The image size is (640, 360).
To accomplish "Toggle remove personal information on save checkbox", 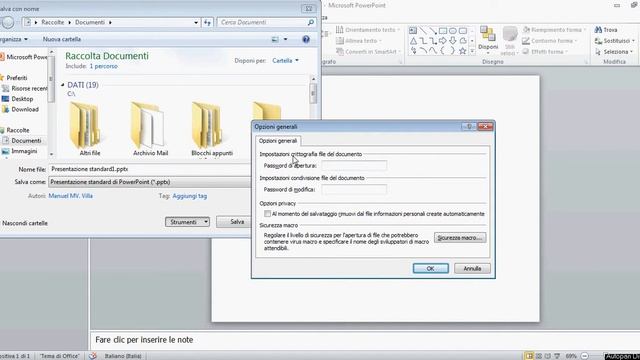I will pyautogui.click(x=267, y=213).
